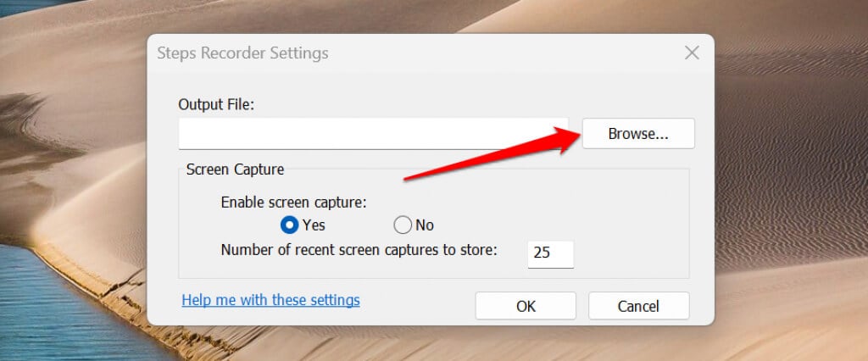The height and width of the screenshot is (361, 868).
Task: Click the desktop wallpaper above the dialog
Action: 424,15
